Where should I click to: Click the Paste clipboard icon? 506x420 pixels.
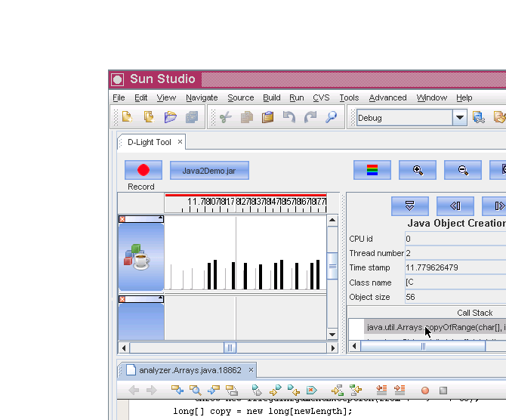pos(268,117)
